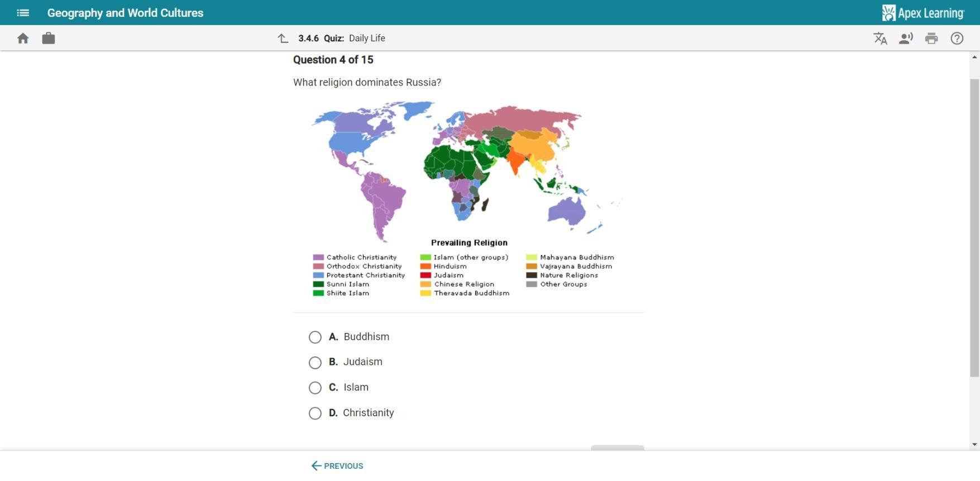Select answer A. Buddhism
This screenshot has width=980, height=481.
tap(315, 337)
